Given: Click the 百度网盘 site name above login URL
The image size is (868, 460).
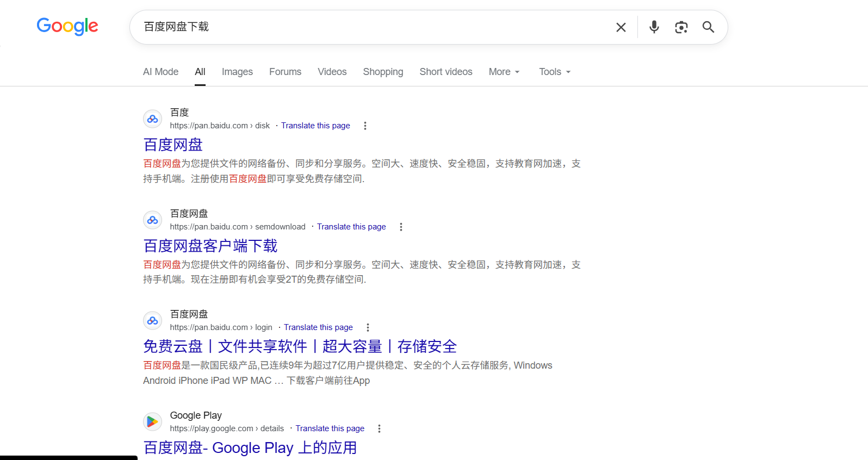Looking at the screenshot, I should coord(189,314).
